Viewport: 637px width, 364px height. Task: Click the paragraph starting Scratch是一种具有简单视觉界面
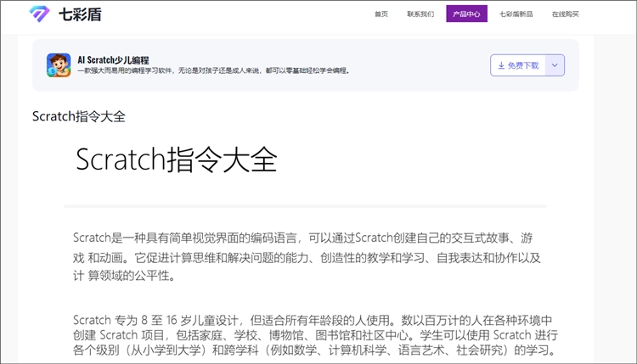(x=307, y=257)
